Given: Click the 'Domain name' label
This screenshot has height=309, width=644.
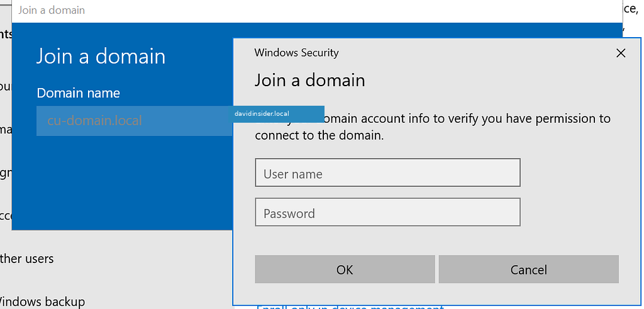Looking at the screenshot, I should (x=79, y=93).
